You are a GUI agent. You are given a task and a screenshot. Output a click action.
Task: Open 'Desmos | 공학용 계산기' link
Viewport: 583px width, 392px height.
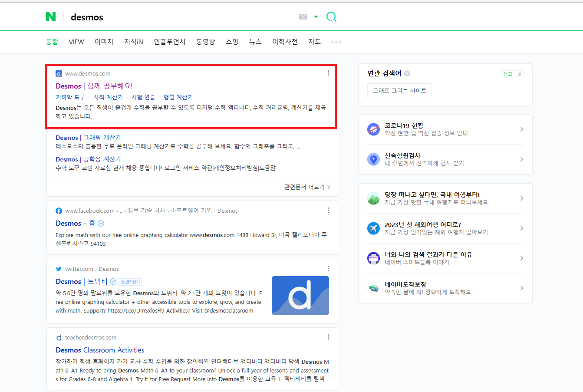click(88, 159)
